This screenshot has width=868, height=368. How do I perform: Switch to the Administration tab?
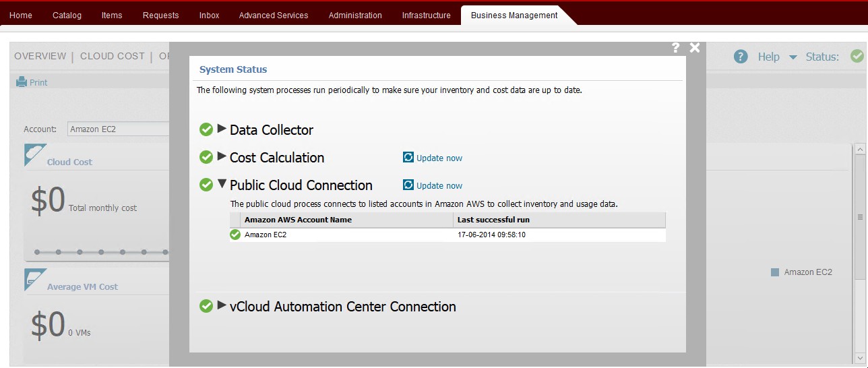click(x=355, y=15)
